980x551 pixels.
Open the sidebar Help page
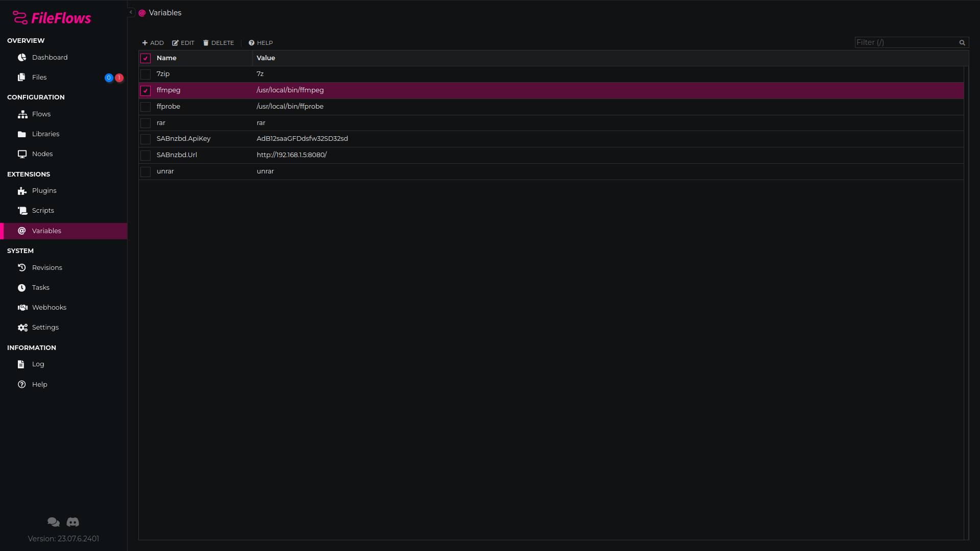click(x=39, y=384)
